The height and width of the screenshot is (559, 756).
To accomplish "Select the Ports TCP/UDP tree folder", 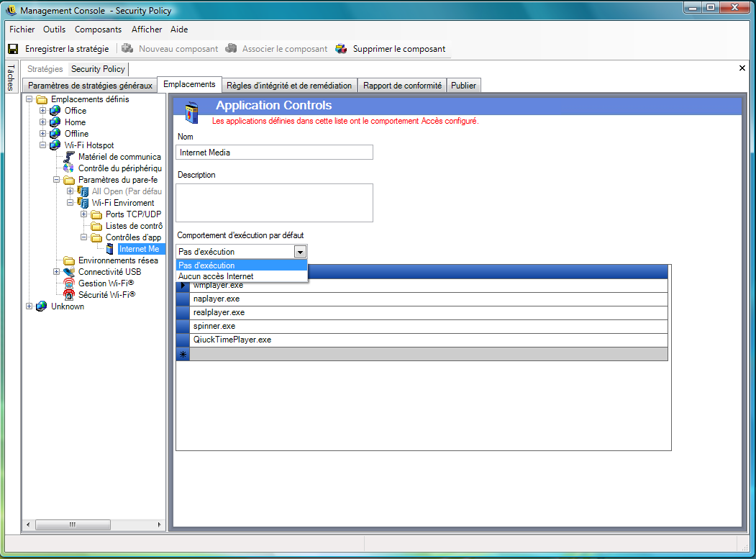I will pyautogui.click(x=133, y=214).
